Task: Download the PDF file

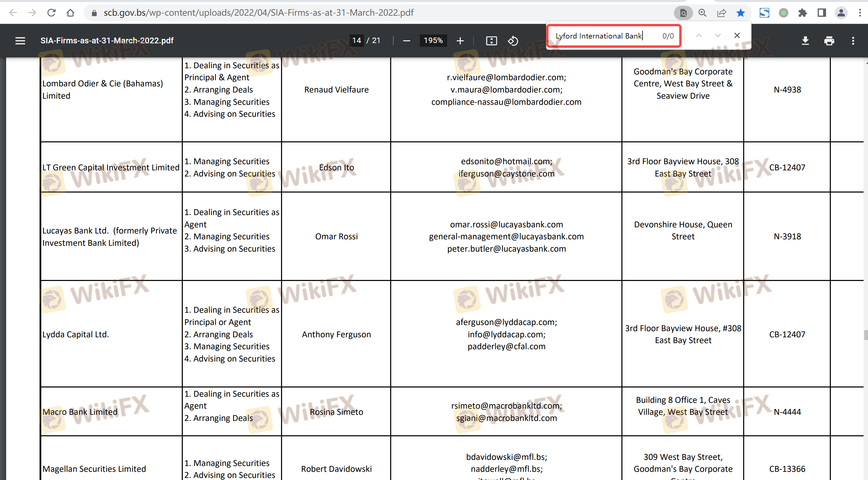Action: pos(805,41)
